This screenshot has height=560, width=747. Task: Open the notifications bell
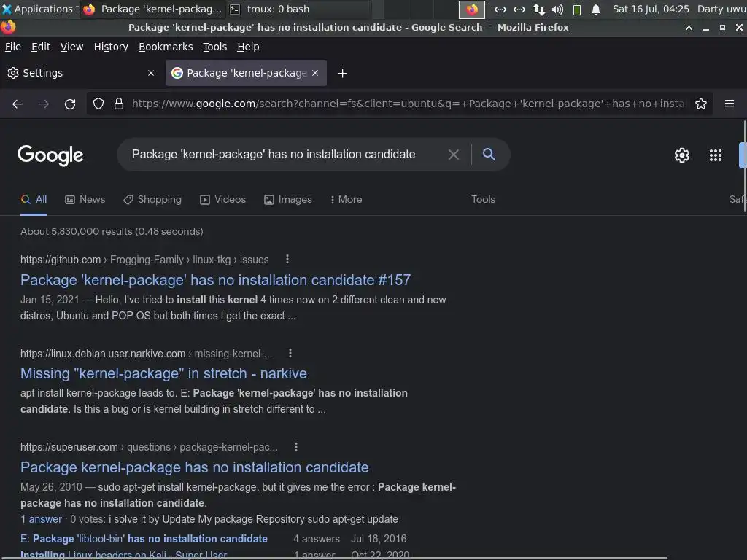click(x=595, y=9)
